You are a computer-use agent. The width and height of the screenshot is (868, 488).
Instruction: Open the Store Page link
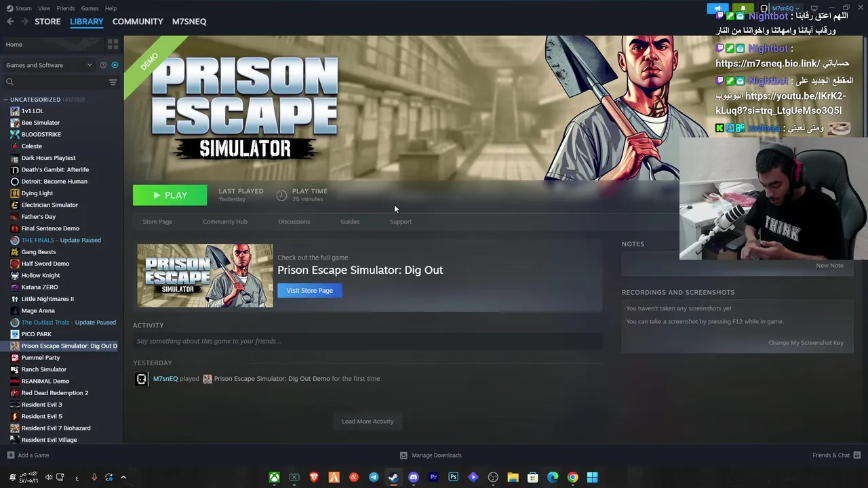tap(157, 222)
